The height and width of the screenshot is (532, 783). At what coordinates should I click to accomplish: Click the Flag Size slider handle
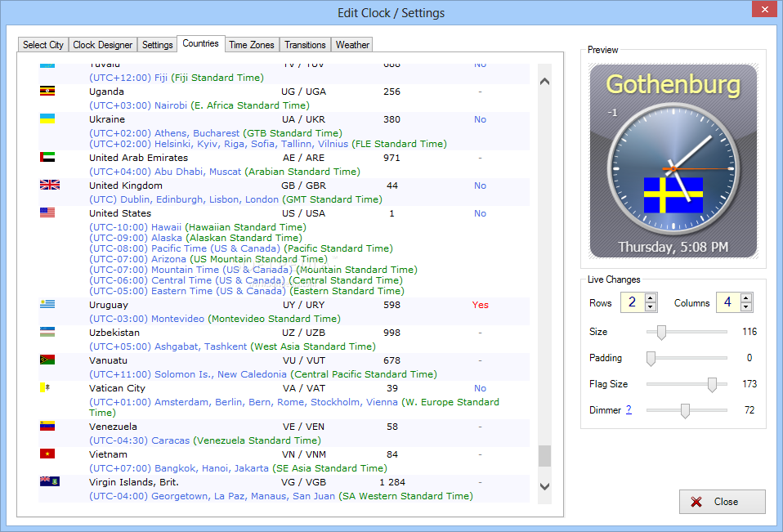(x=712, y=385)
